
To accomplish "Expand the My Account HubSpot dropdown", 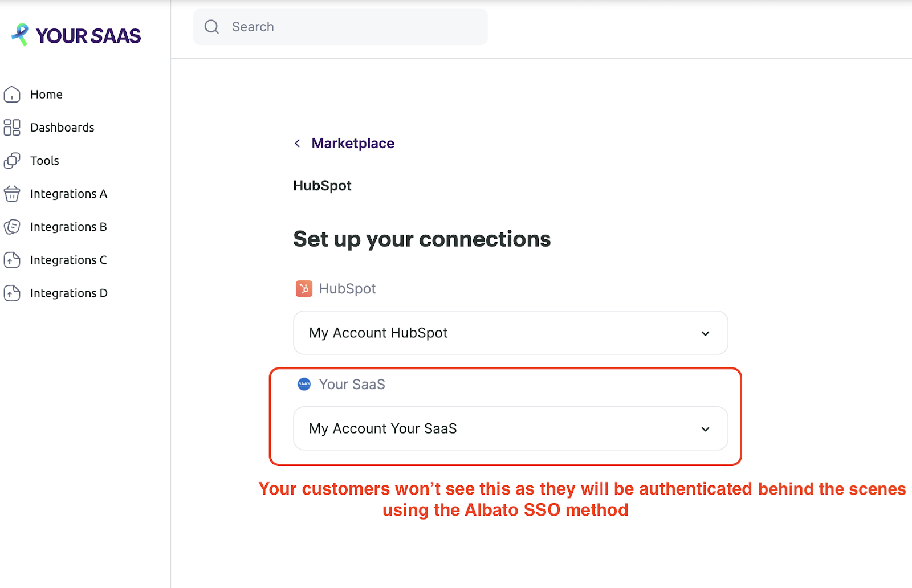I will click(x=705, y=333).
